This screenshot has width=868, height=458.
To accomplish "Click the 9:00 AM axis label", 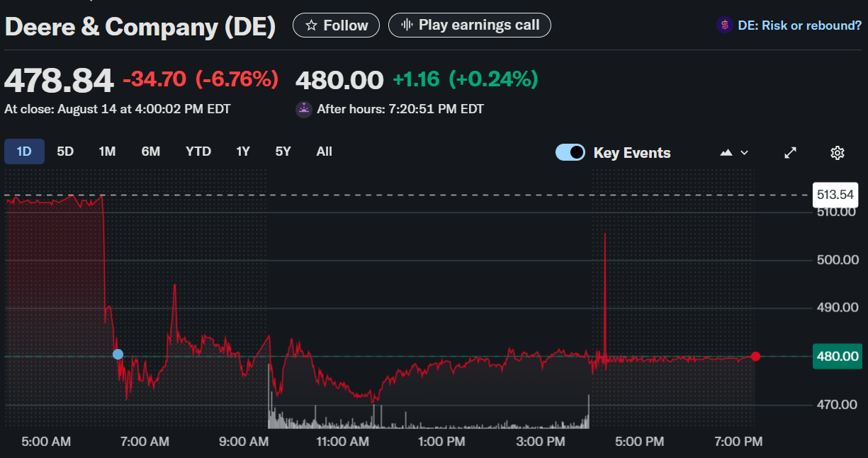I will coord(244,442).
